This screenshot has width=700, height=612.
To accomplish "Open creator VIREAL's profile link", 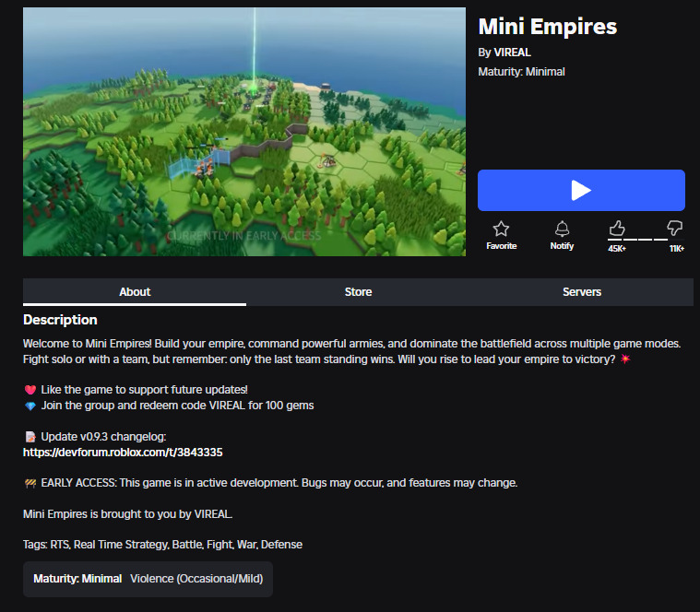I will pyautogui.click(x=513, y=53).
